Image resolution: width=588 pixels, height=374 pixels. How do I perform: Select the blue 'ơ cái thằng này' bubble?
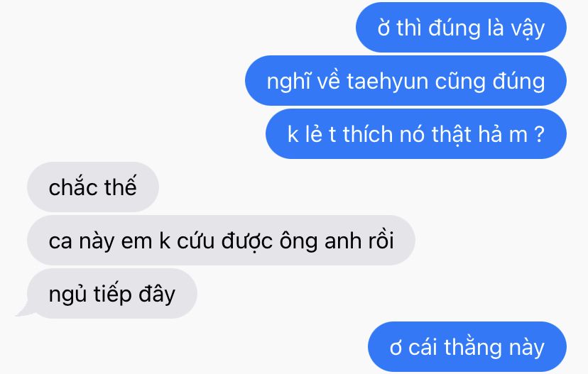467,346
